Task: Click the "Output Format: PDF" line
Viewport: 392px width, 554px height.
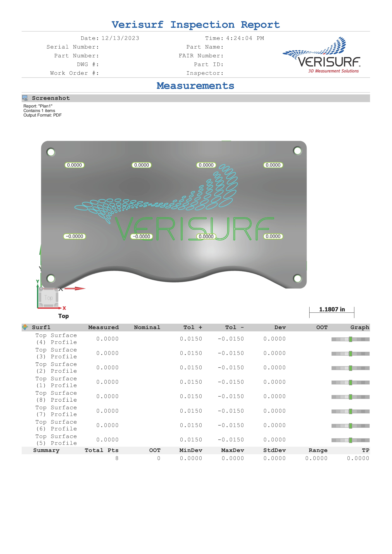Action: pyautogui.click(x=42, y=115)
